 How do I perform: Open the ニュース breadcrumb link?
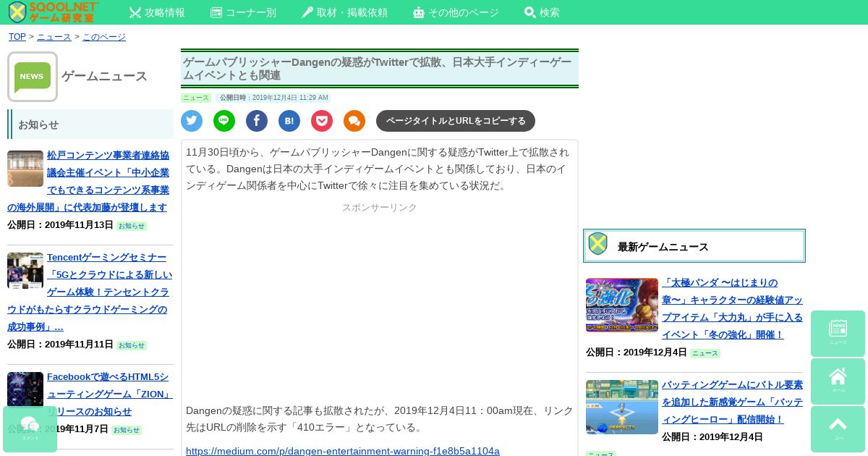[x=54, y=37]
